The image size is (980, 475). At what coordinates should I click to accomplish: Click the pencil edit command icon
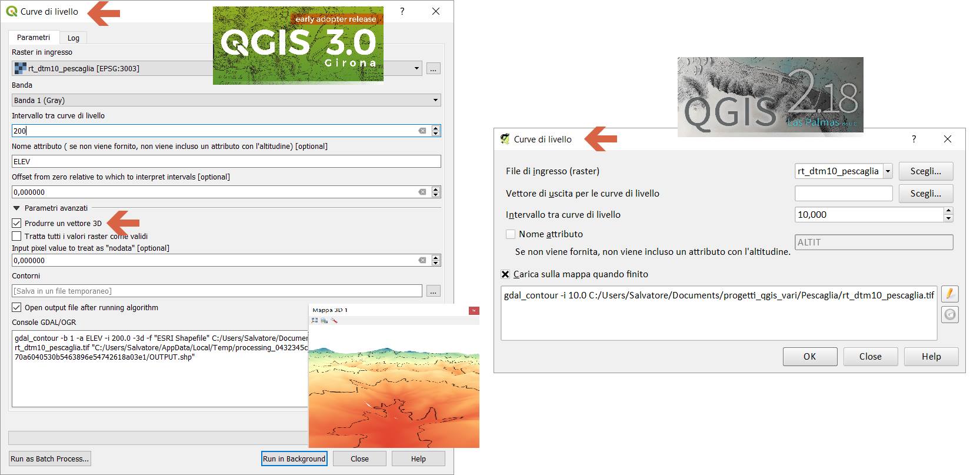tap(949, 294)
